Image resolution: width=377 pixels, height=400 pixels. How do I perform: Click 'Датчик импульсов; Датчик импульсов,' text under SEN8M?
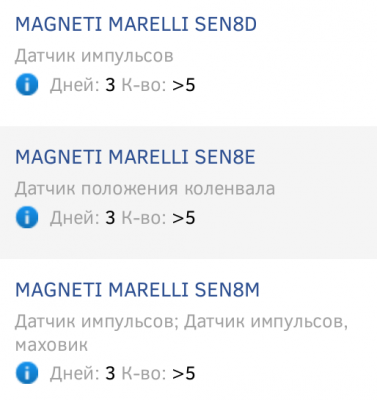(181, 322)
